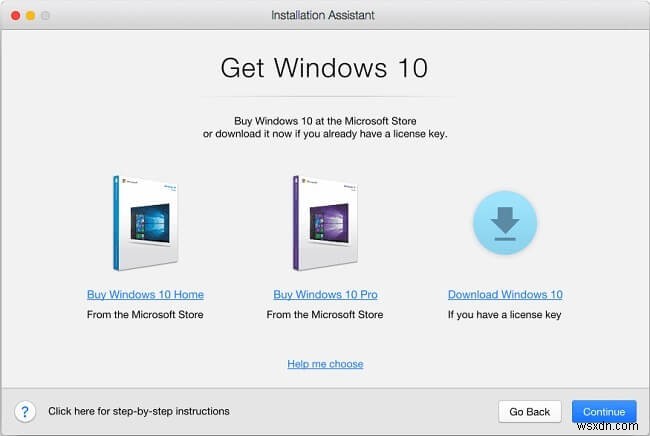The width and height of the screenshot is (650, 436).
Task: Click the Windows 10 Home box image
Action: tap(146, 223)
